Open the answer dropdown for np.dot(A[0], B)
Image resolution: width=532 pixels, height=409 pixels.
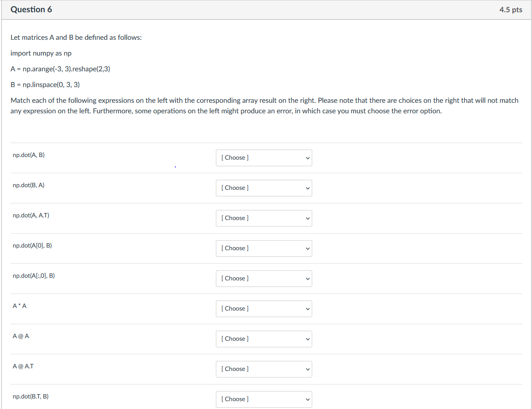click(x=264, y=248)
